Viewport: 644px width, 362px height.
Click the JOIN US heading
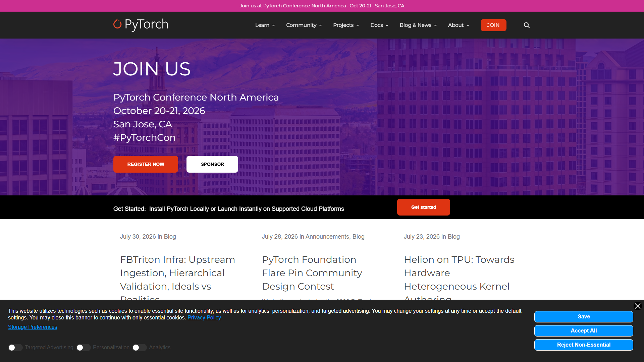(152, 69)
